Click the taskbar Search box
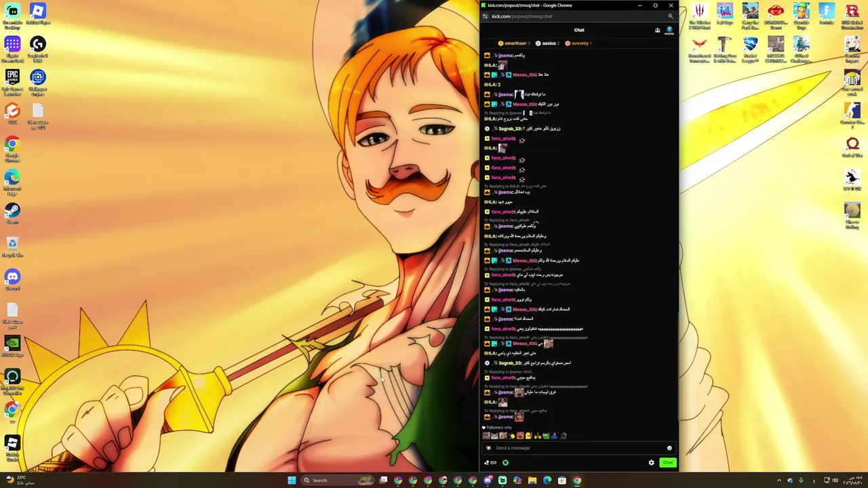Image resolution: width=868 pixels, height=488 pixels. (x=339, y=481)
